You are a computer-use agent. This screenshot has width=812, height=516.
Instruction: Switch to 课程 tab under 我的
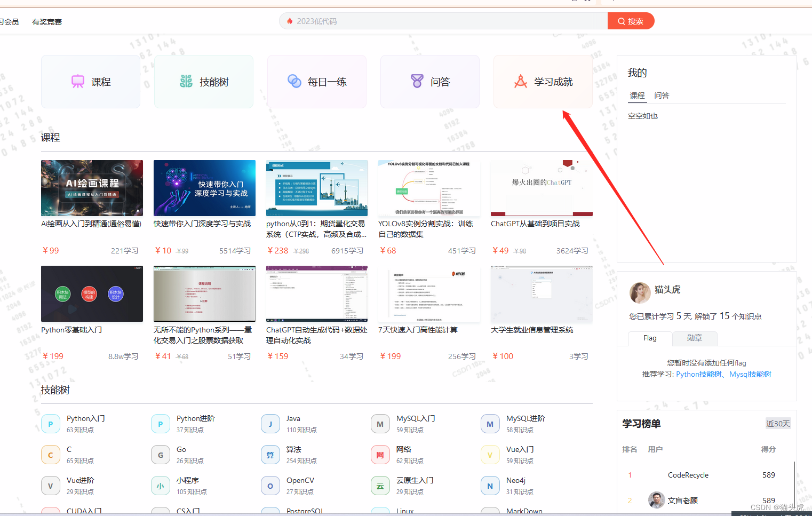click(x=637, y=96)
